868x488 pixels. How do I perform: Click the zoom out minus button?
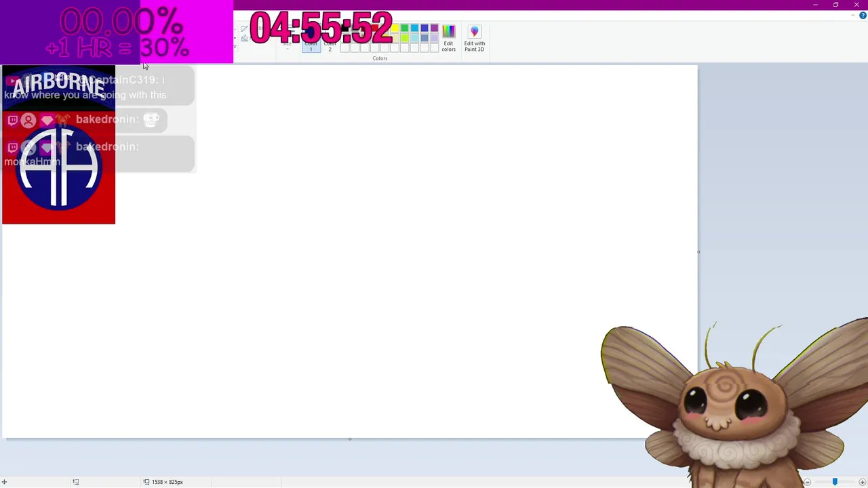[807, 482]
